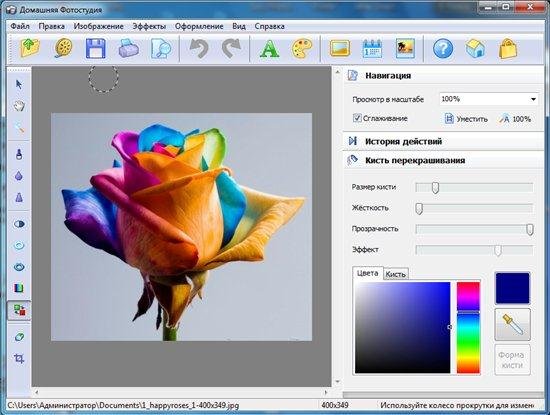
Task: Add text using green letter A icon
Action: click(x=269, y=48)
